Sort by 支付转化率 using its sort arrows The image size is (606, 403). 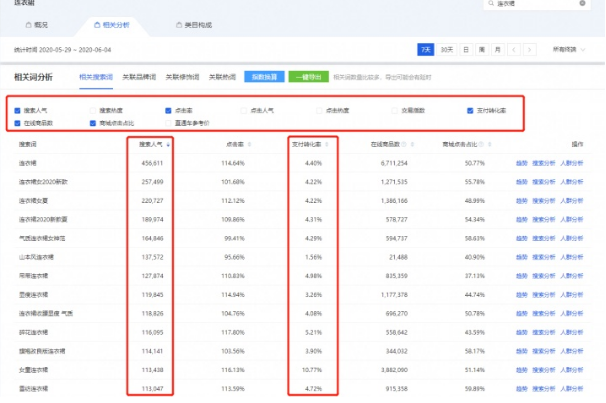[327, 145]
